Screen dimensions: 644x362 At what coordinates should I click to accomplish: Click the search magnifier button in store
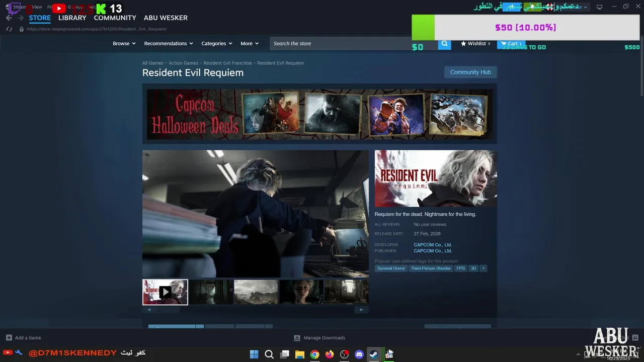[444, 44]
